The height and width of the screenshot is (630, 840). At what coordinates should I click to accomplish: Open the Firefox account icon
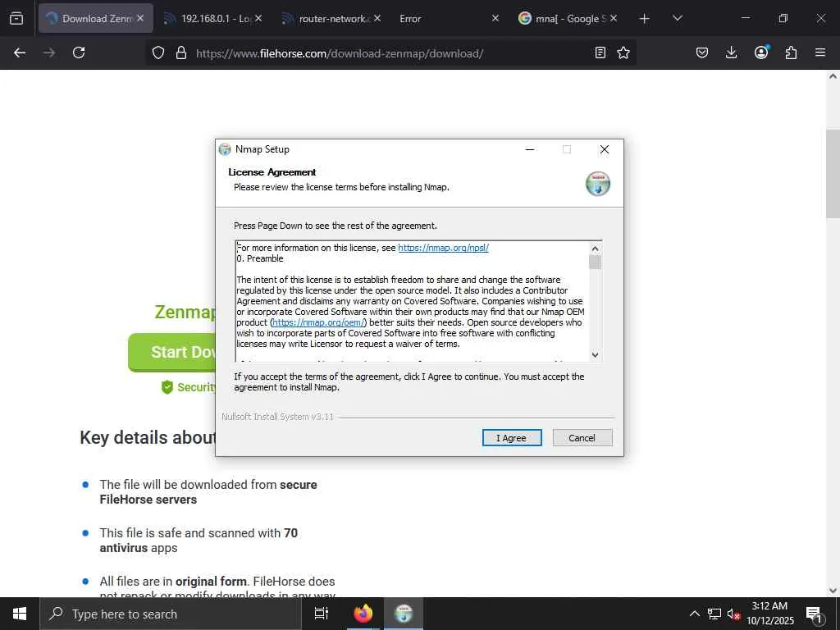pos(761,52)
